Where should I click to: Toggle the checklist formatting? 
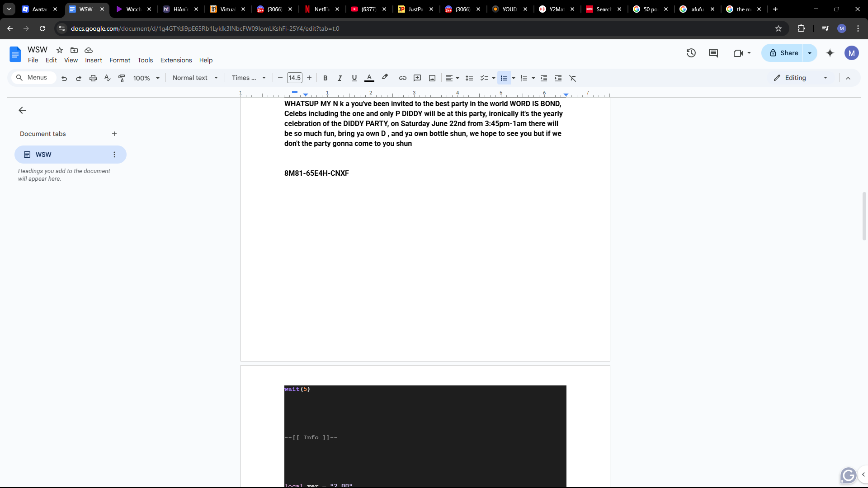click(x=484, y=78)
